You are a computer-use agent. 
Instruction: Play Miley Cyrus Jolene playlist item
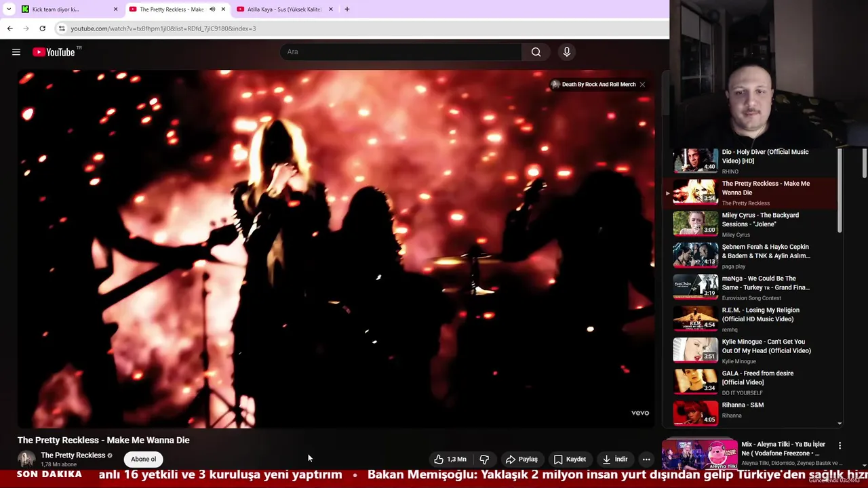751,224
